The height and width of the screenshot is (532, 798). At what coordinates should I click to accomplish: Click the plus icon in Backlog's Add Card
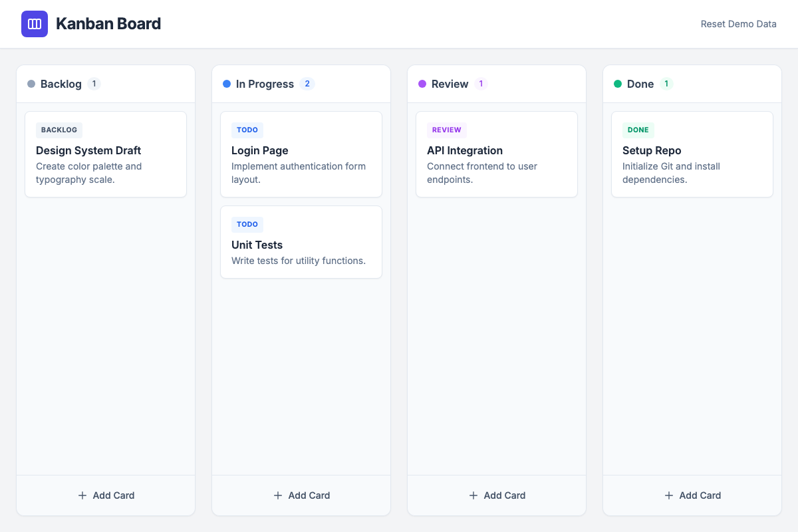click(82, 495)
